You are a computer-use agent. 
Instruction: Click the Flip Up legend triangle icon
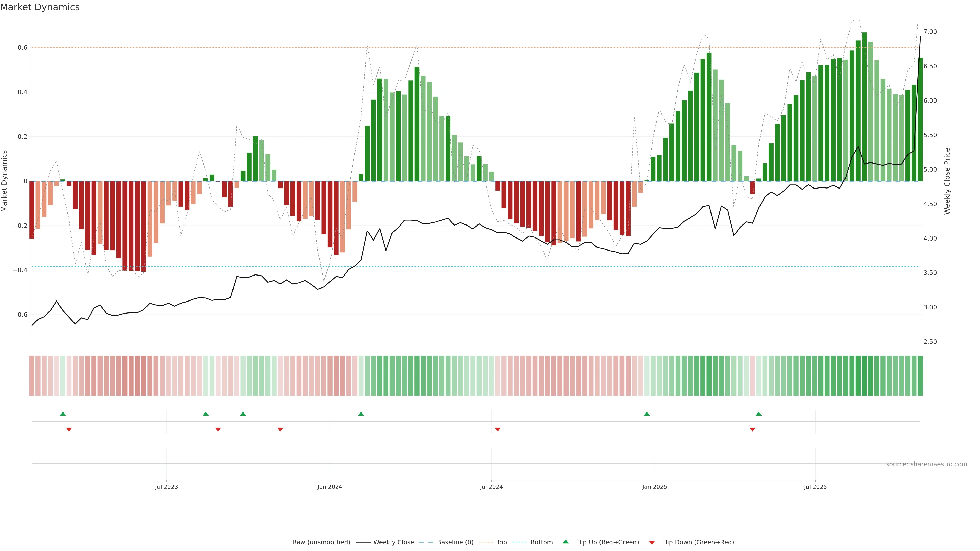pos(565,542)
